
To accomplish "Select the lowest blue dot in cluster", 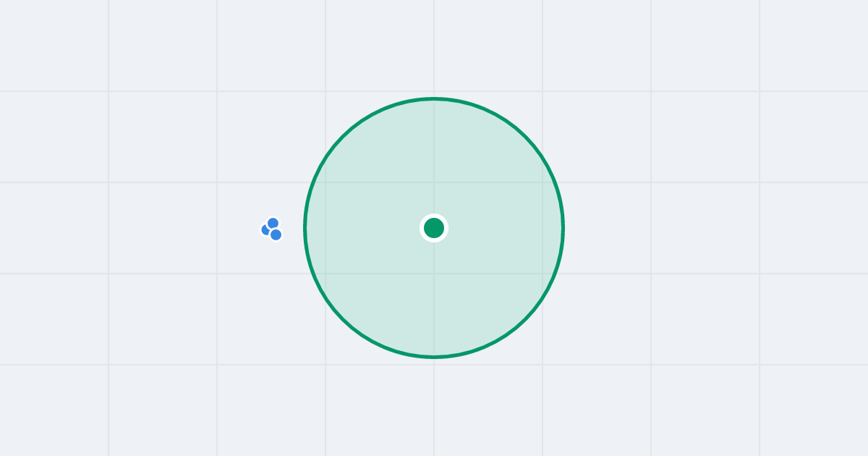I will (276, 235).
